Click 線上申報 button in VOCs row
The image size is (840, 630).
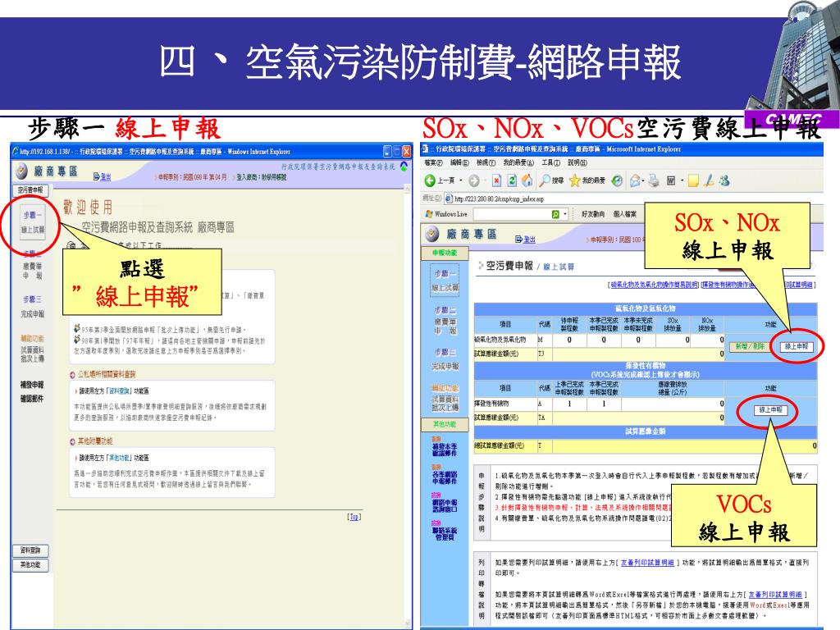[x=770, y=410]
